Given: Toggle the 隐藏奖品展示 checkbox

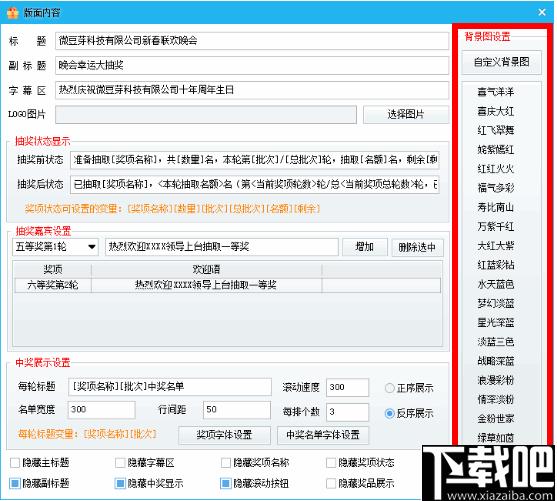Looking at the screenshot, I should tap(331, 483).
